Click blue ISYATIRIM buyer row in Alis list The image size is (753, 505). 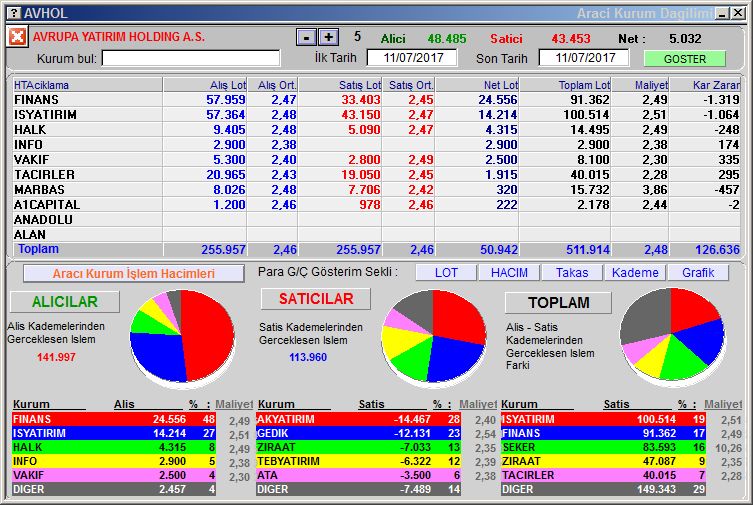[x=114, y=433]
